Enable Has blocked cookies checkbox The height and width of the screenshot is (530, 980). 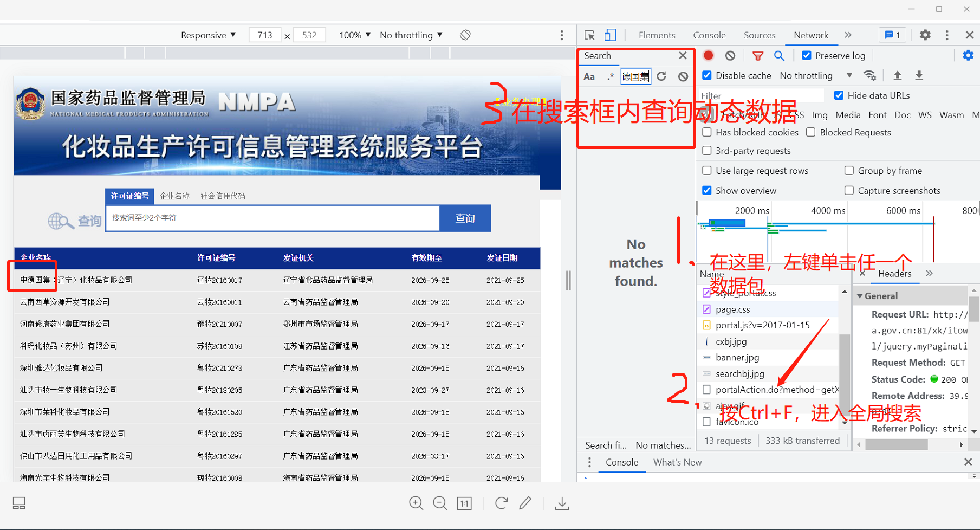707,132
